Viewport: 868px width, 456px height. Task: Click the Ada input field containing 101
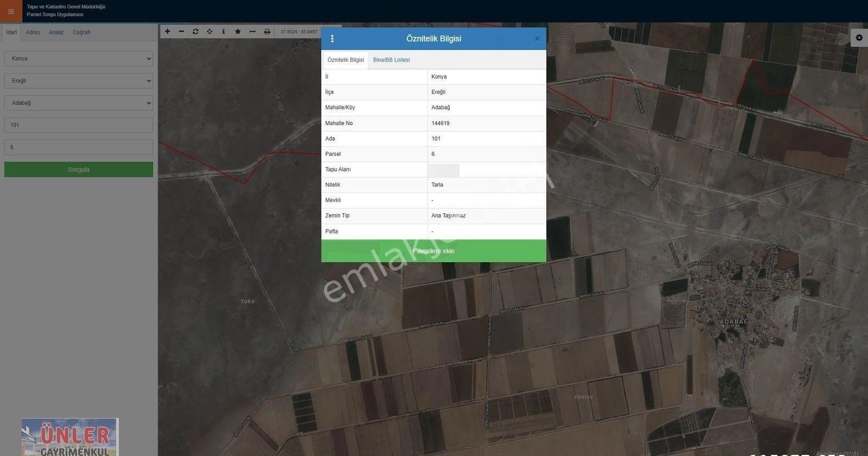[79, 125]
